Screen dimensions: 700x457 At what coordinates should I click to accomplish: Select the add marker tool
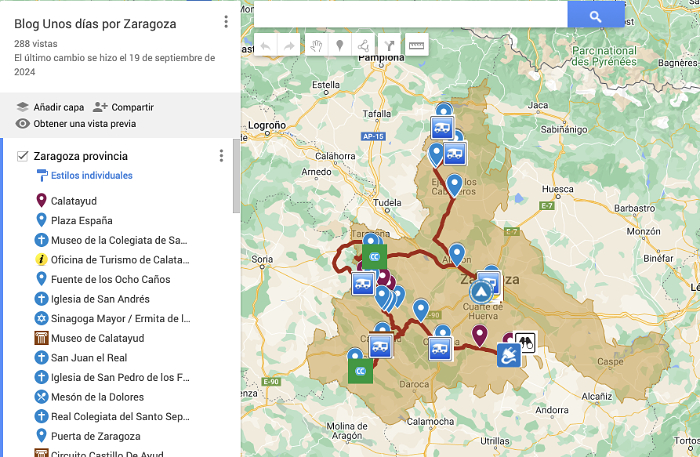pyautogui.click(x=340, y=45)
